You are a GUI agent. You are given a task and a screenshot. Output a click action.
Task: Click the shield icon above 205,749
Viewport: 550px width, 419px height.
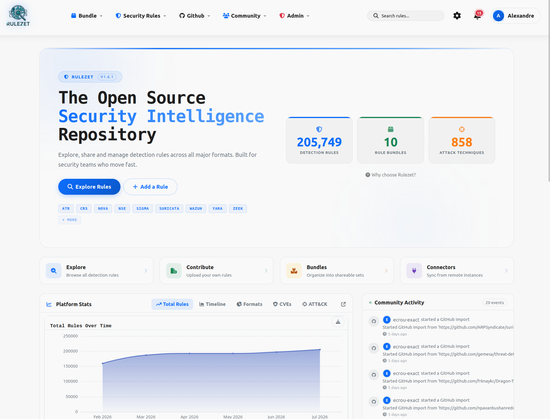(319, 129)
